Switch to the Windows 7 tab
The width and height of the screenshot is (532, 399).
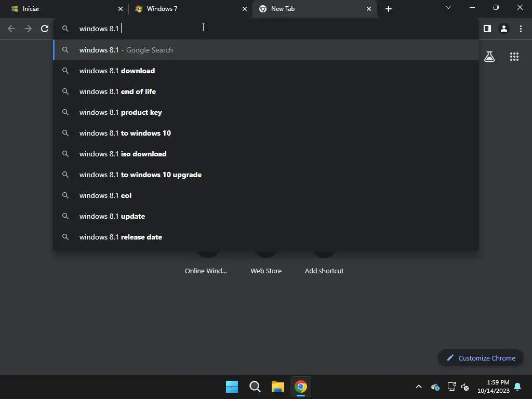pos(190,9)
